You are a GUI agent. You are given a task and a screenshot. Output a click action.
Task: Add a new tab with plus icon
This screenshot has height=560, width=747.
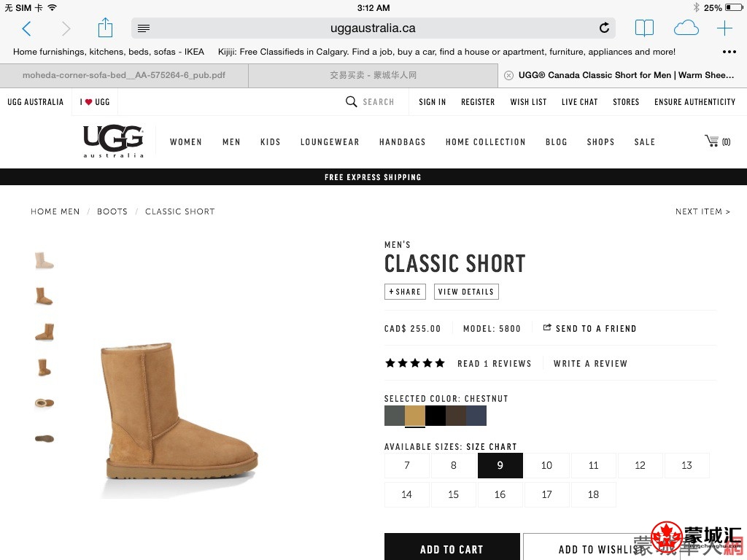(x=724, y=28)
